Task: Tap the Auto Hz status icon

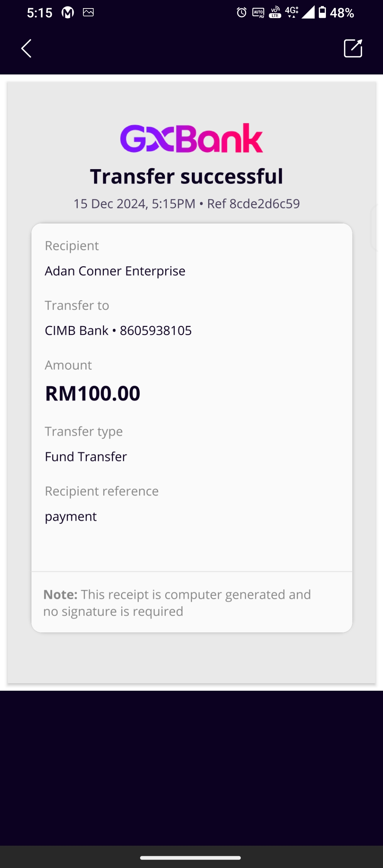Action: click(258, 13)
